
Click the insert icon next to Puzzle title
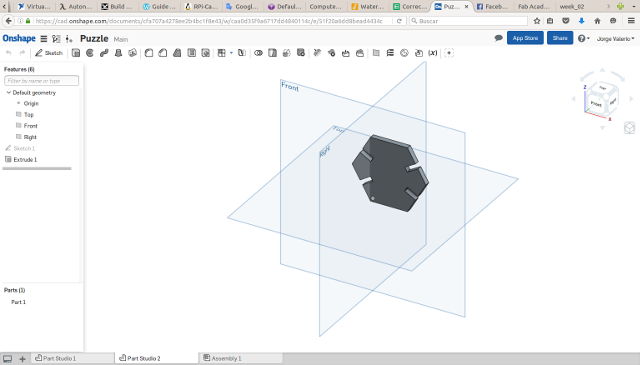[x=69, y=39]
